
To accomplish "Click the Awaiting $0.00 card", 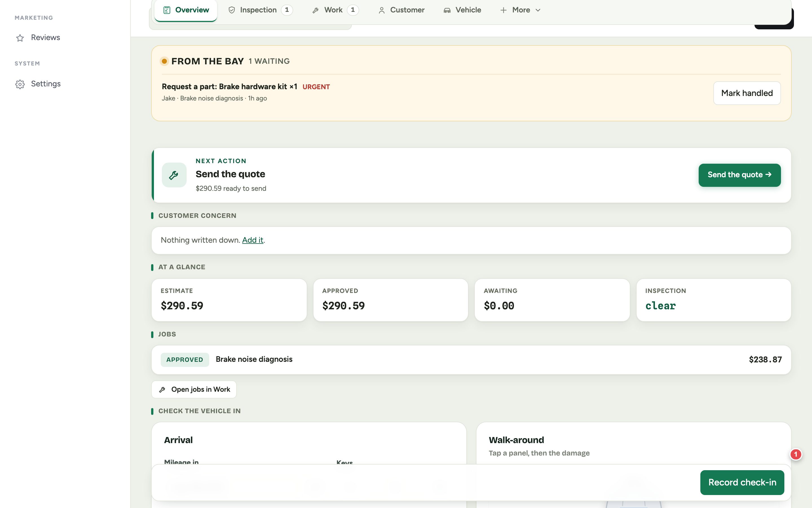I will (552, 300).
